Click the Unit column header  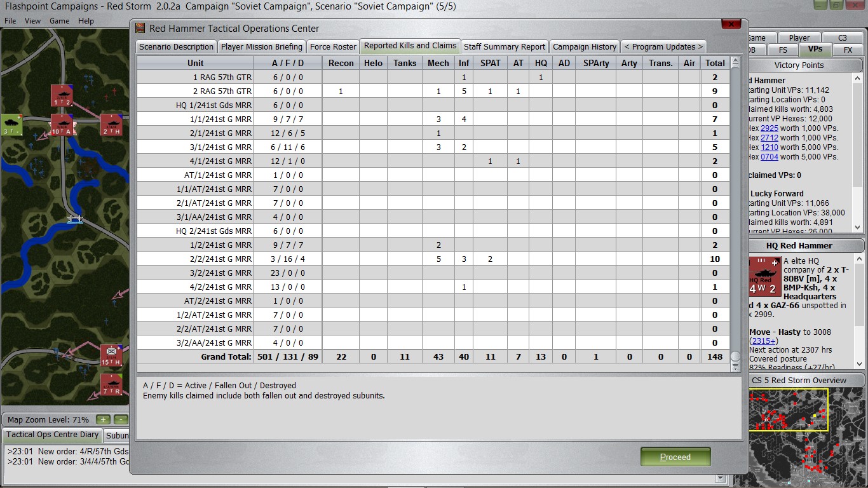(x=196, y=63)
